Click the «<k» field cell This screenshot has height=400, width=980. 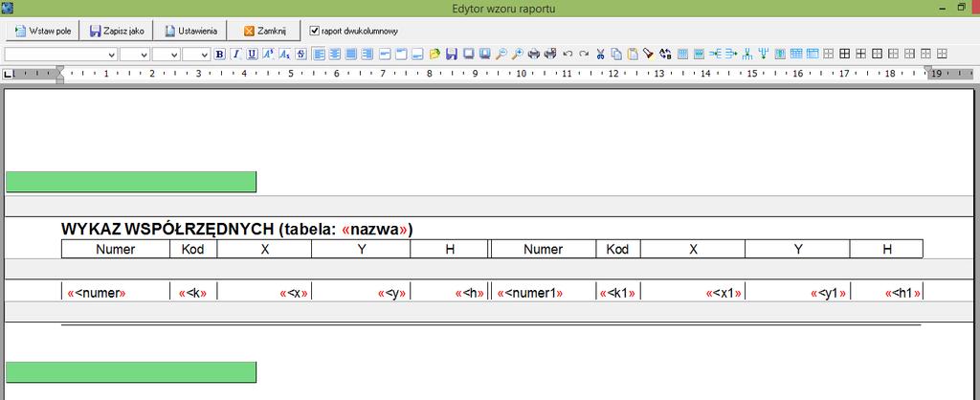coord(193,292)
